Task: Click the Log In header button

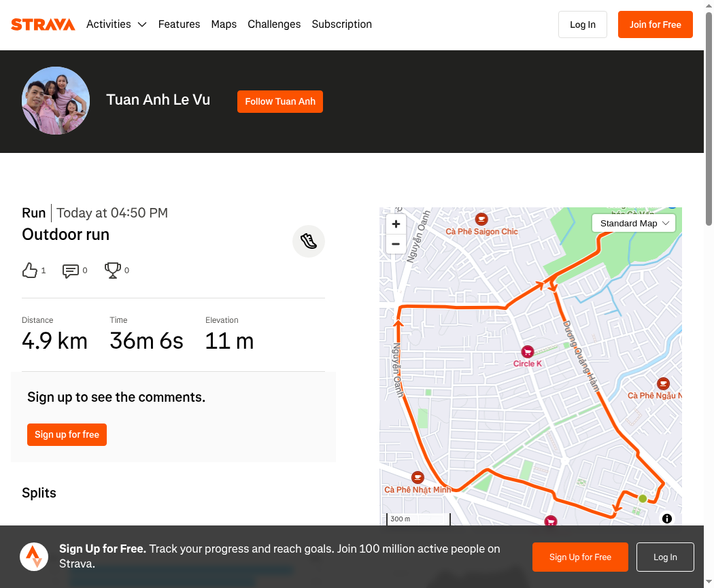Action: [582, 24]
